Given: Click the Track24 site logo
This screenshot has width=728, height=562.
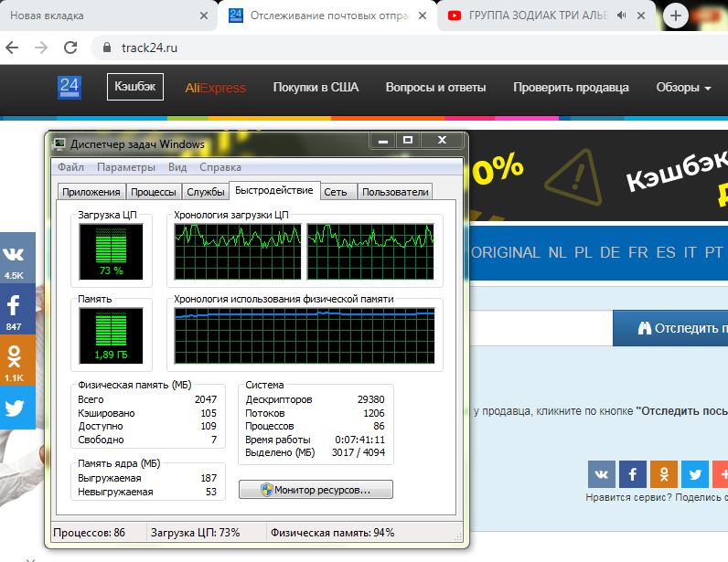Looking at the screenshot, I should point(70,87).
